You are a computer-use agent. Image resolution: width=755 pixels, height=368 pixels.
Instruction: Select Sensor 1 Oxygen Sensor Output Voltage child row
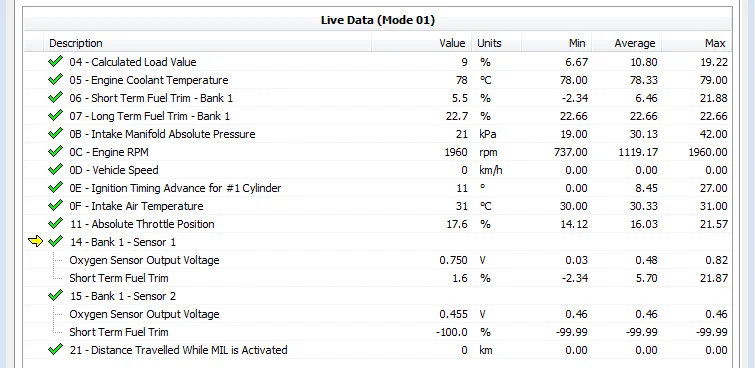point(378,260)
